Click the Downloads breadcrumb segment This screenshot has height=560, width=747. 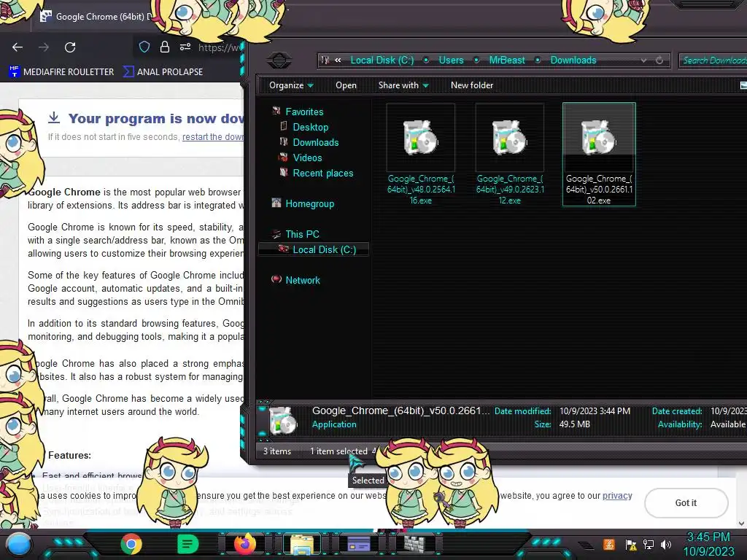573,60
